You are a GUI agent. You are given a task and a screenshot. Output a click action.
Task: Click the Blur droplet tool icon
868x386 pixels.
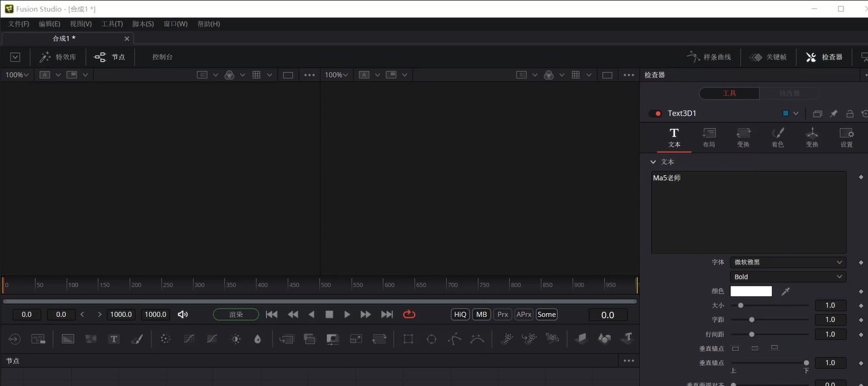click(258, 339)
